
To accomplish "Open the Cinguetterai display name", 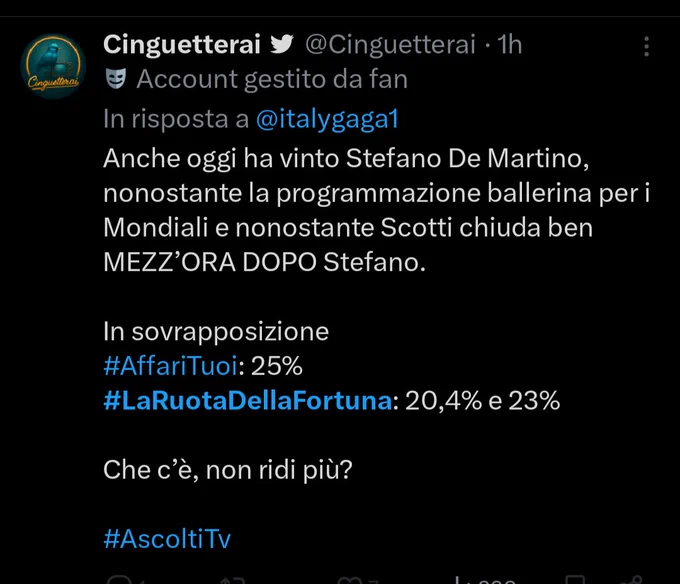I will tap(182, 44).
